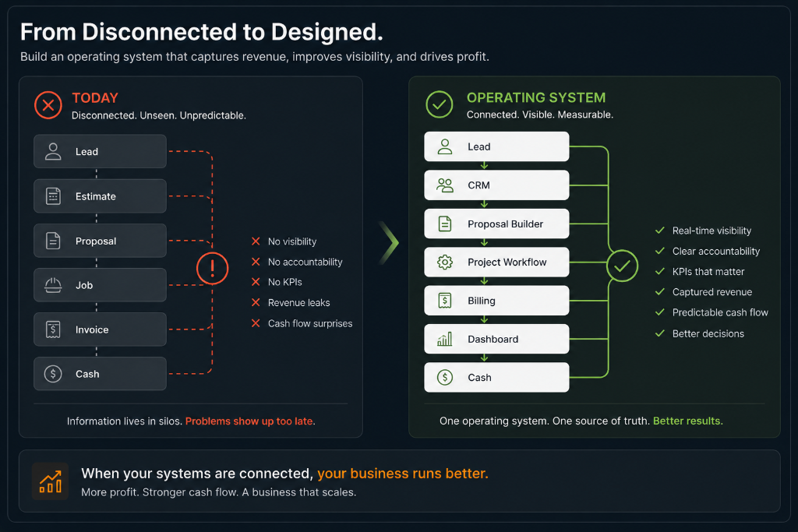Click the text 'Connected. Visible. Measurable.'
Screen dimensions: 798x532
coord(540,115)
